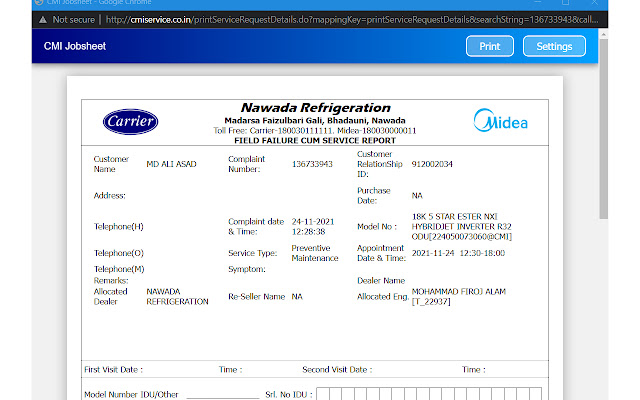Select complaint number 136733943
The height and width of the screenshot is (400, 640).
coord(312,164)
